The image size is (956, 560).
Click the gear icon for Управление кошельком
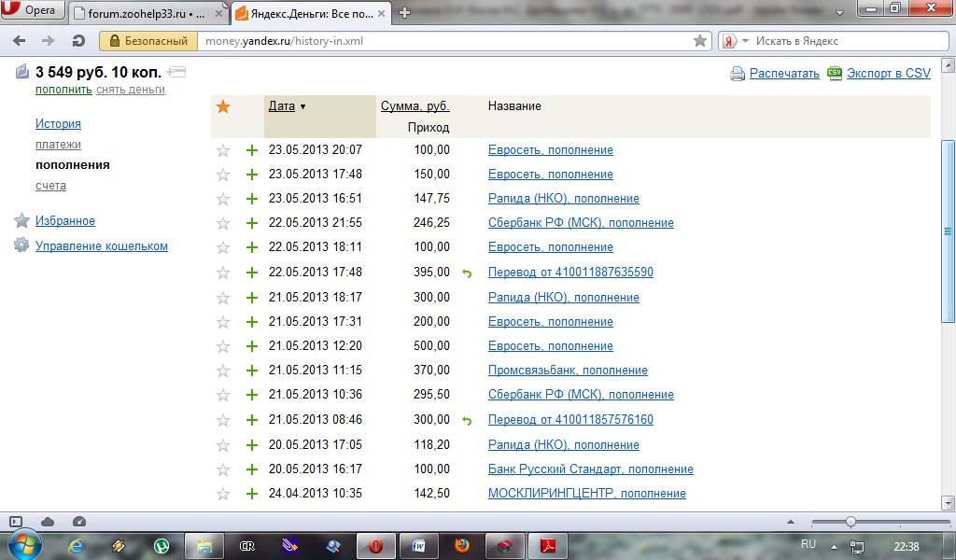tap(21, 245)
